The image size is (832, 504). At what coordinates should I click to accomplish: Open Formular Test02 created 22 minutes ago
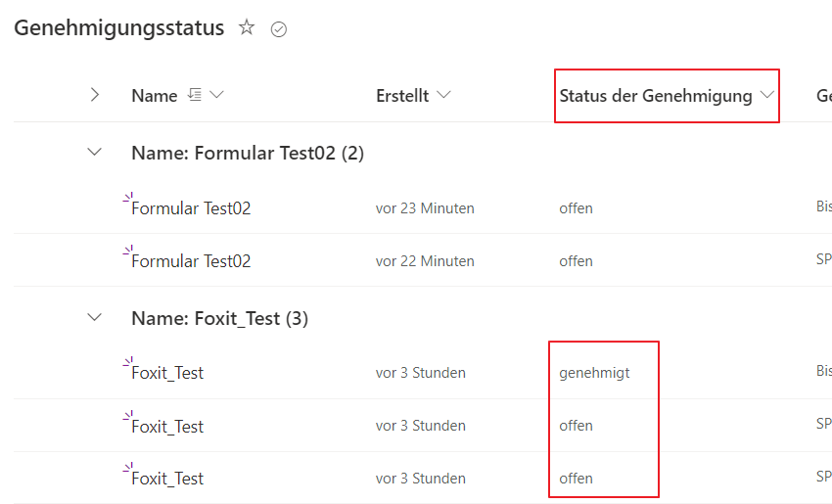(x=191, y=261)
